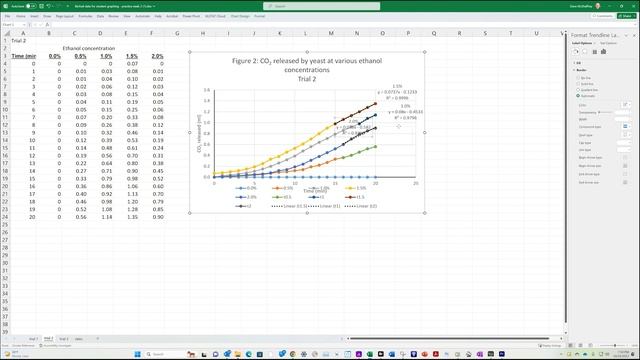Open Display Settings in status bar
This screenshot has height=360, width=640.
pyautogui.click(x=550, y=345)
